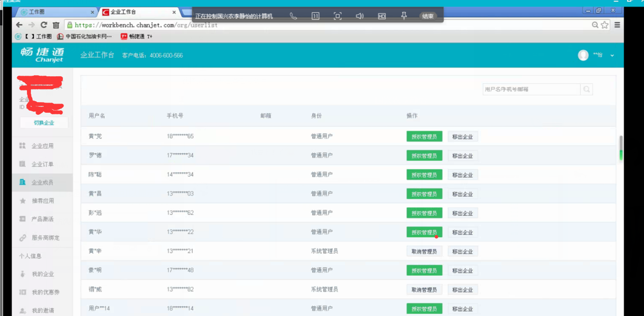Click the HD quality icon
The image size is (644, 316).
click(x=382, y=16)
